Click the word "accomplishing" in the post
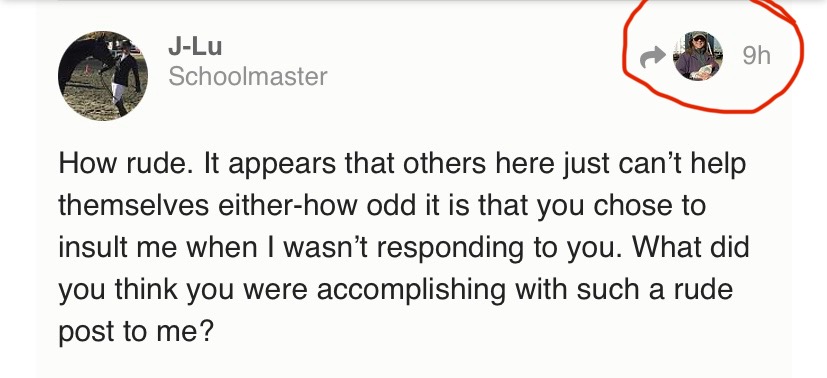Viewport: 827px width, 378px height. [411, 290]
